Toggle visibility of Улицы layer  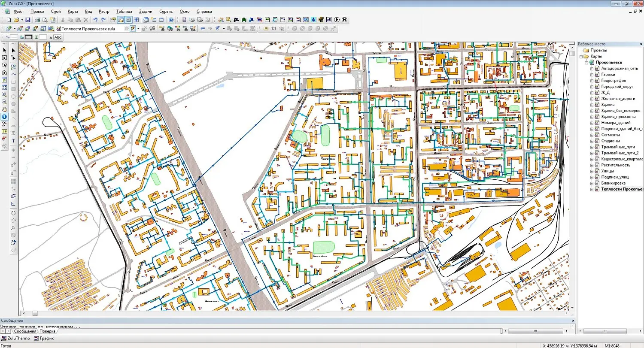[x=598, y=171]
